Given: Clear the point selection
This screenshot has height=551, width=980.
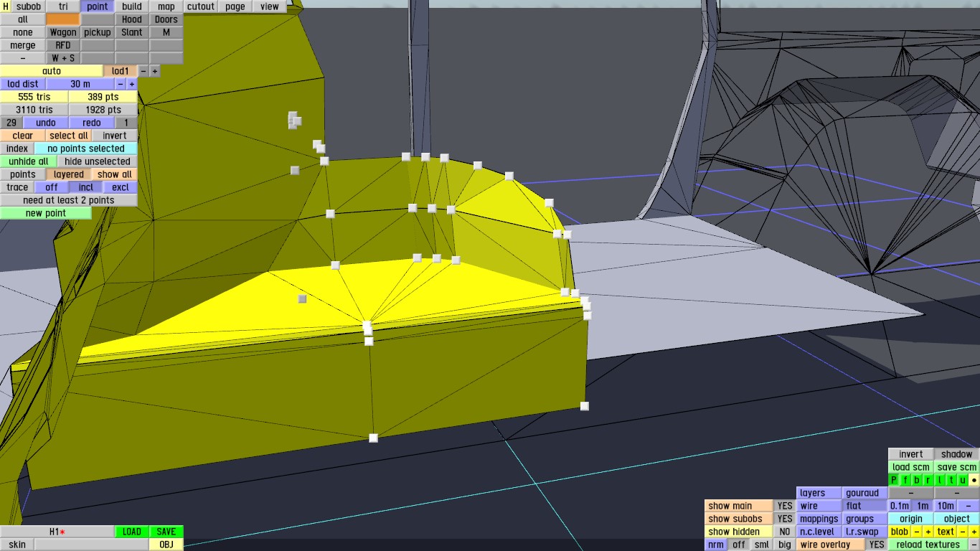Looking at the screenshot, I should pos(23,136).
